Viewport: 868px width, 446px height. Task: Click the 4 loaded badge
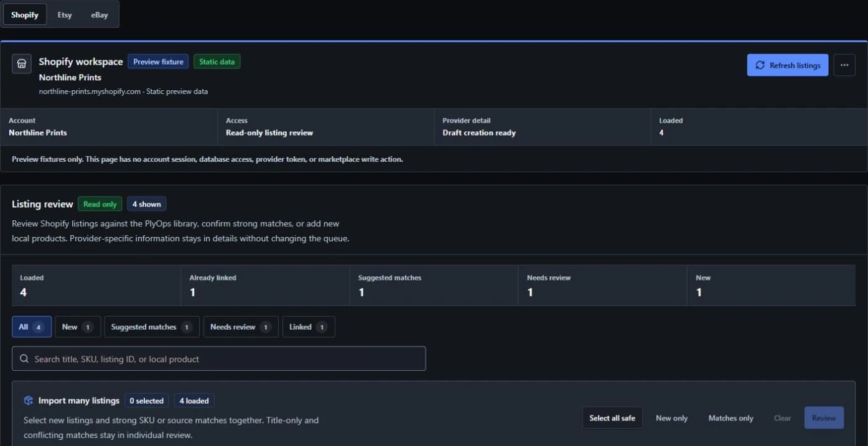tap(194, 401)
